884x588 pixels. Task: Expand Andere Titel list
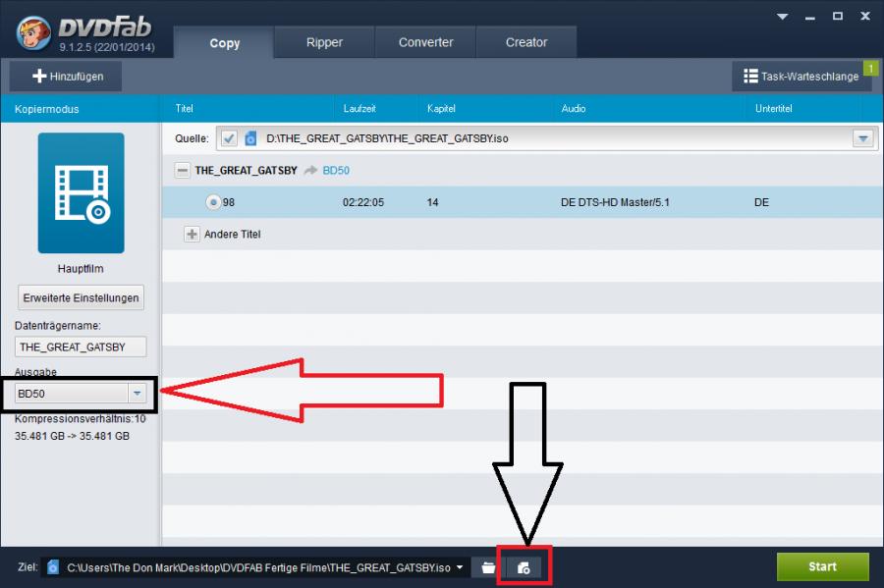click(192, 234)
